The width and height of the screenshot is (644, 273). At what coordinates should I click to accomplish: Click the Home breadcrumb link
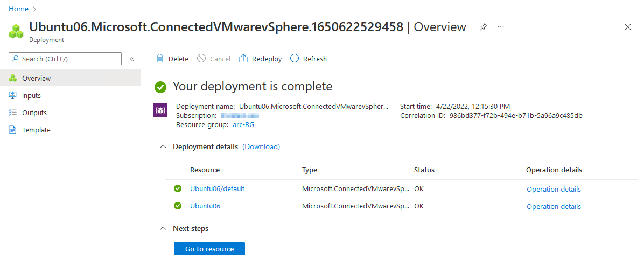(x=18, y=9)
